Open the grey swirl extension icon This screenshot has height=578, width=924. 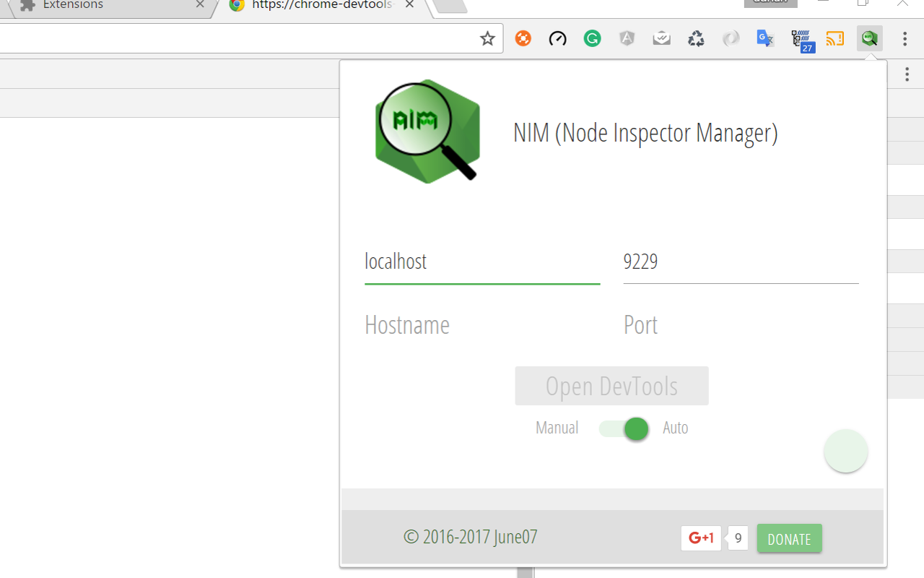coord(731,38)
